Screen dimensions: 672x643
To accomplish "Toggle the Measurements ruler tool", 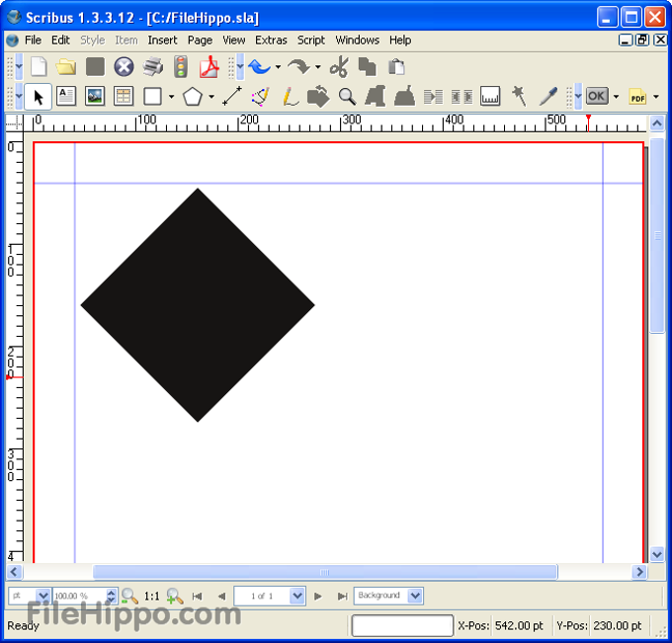I will [490, 96].
